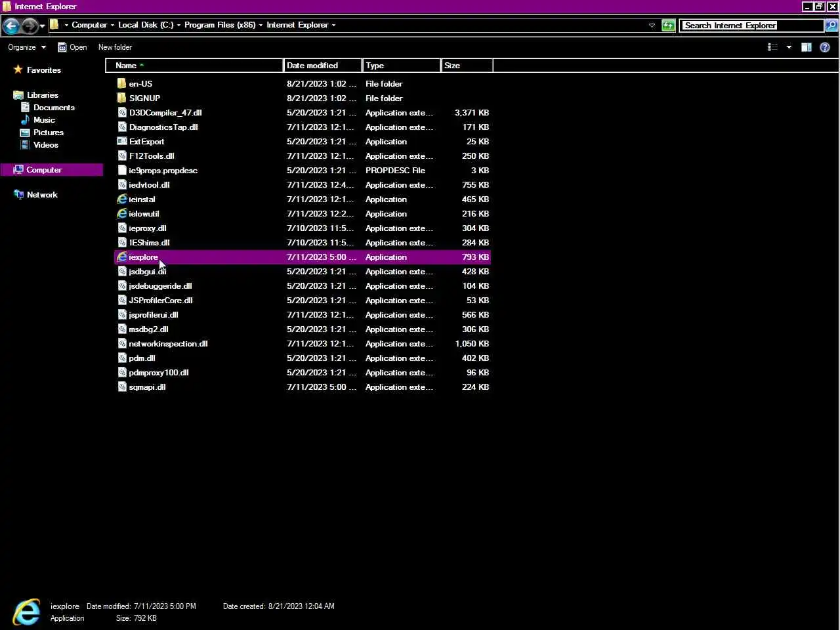This screenshot has width=840, height=630.
Task: Select Network in the navigation pane
Action: [x=42, y=195]
